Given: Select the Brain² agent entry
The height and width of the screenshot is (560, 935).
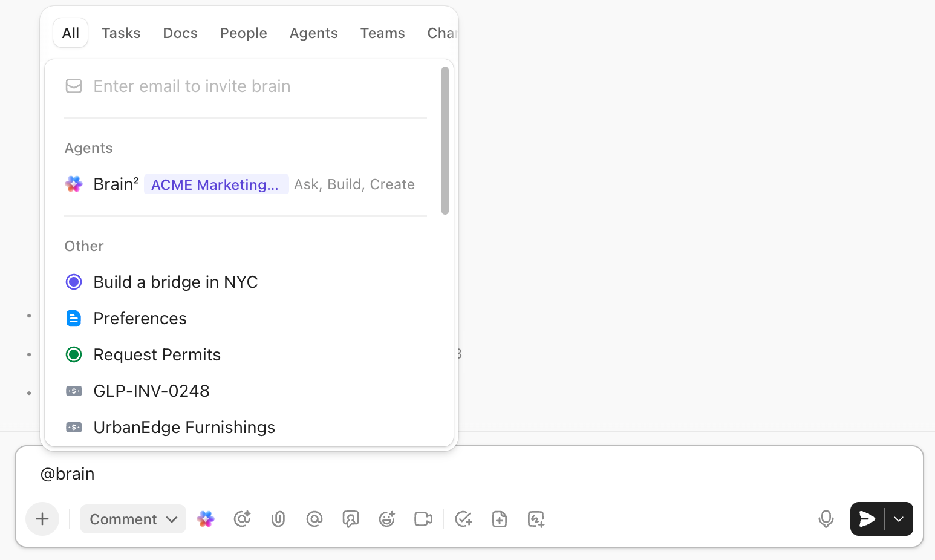Looking at the screenshot, I should (246, 184).
